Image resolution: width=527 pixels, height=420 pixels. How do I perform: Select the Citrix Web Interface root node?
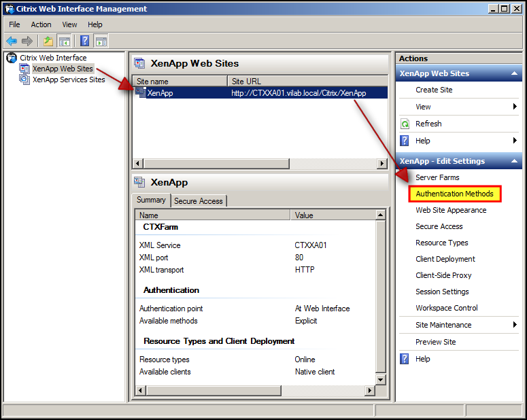53,58
